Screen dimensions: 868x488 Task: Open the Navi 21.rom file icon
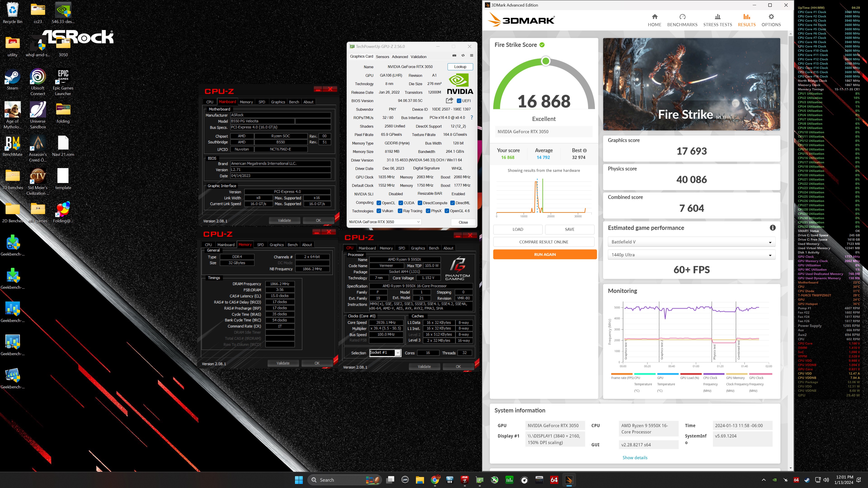[x=63, y=146]
